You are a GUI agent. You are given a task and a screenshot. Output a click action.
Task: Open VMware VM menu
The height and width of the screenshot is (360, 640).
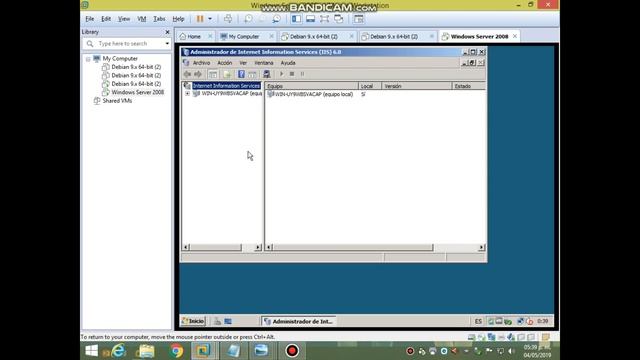(142, 19)
